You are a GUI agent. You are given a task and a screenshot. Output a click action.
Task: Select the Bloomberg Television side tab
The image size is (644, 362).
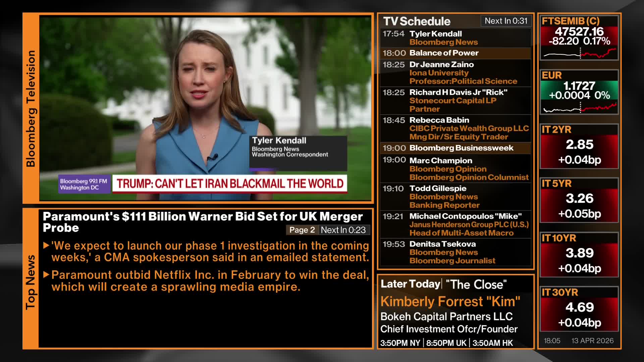coord(31,108)
